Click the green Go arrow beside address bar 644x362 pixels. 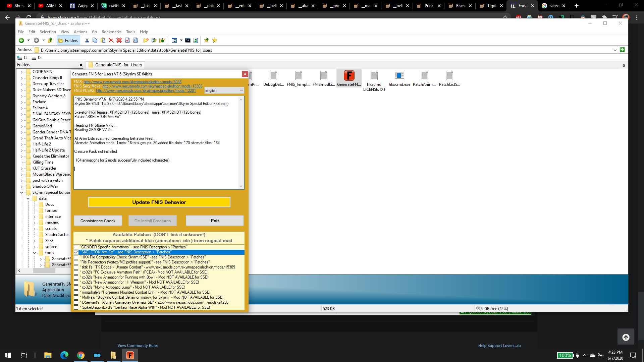point(622,50)
